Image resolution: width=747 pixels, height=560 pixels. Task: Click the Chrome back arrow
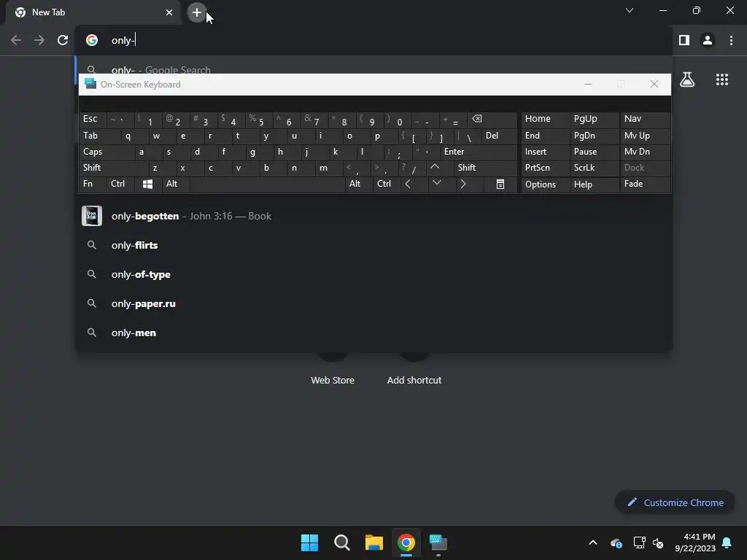[x=16, y=41]
